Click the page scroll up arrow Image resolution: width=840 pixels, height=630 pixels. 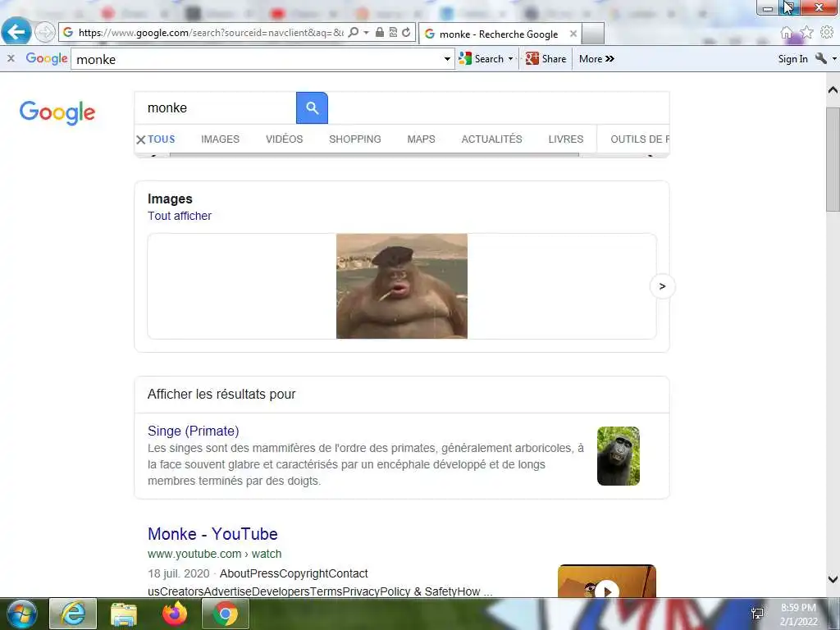pos(833,90)
